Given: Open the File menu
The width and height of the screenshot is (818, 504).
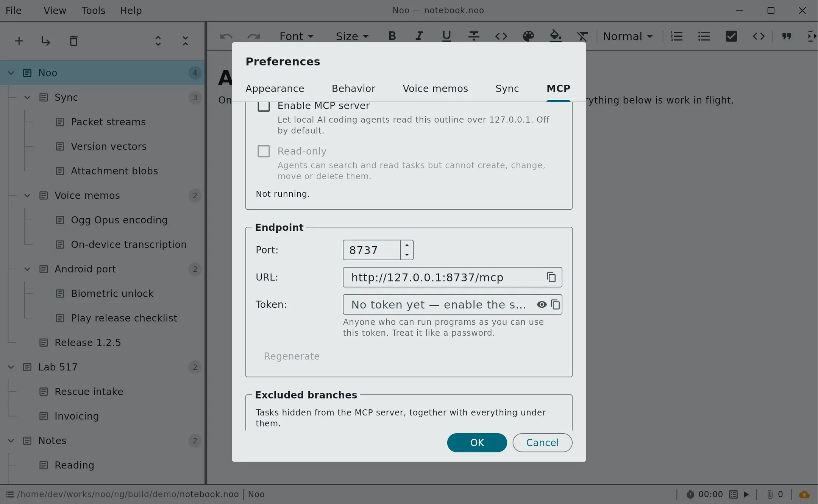Looking at the screenshot, I should tap(14, 10).
